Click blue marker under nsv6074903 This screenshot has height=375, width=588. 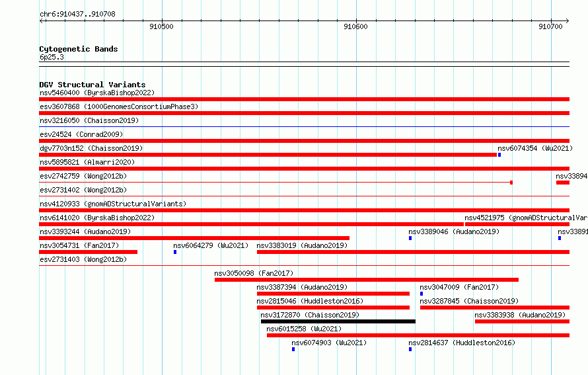(293, 349)
